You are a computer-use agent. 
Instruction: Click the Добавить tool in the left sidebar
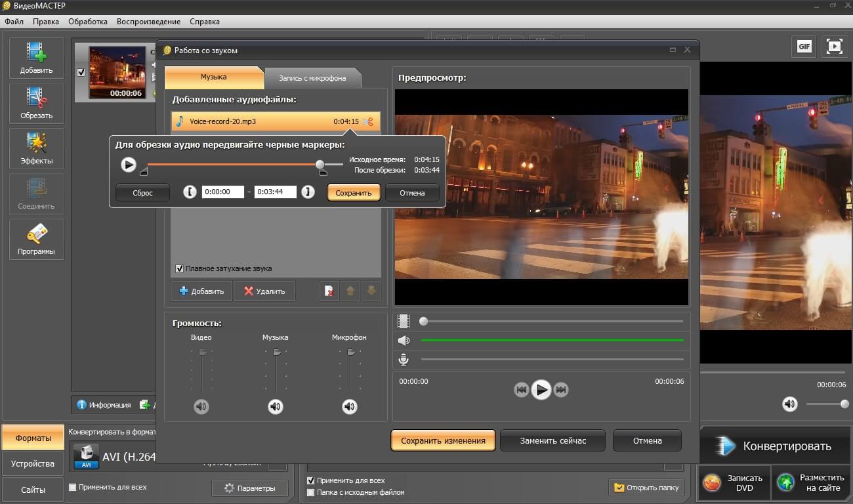(37, 58)
